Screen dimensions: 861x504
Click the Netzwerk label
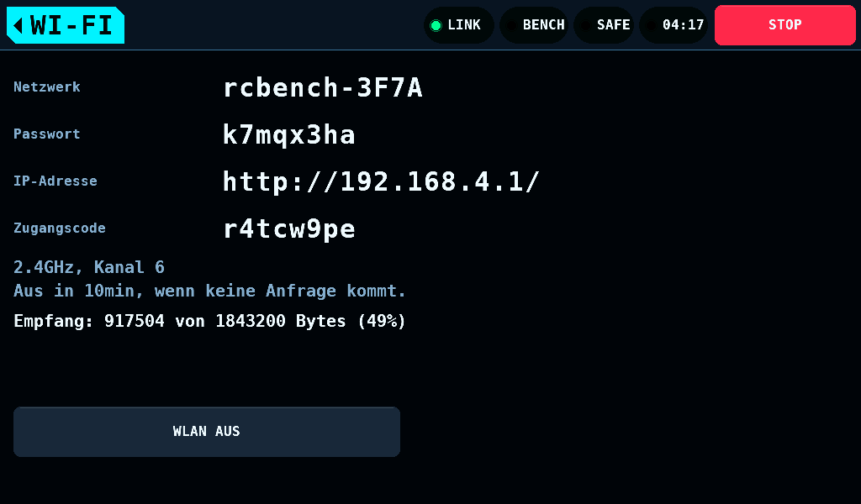[47, 87]
